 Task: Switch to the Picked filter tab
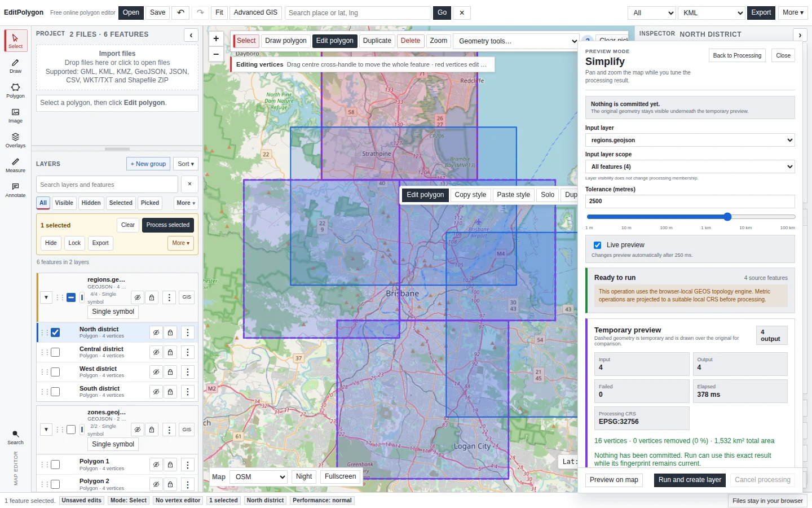click(x=150, y=203)
